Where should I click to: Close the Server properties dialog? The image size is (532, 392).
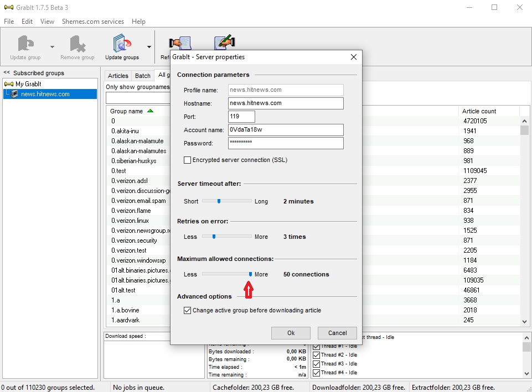point(354,57)
